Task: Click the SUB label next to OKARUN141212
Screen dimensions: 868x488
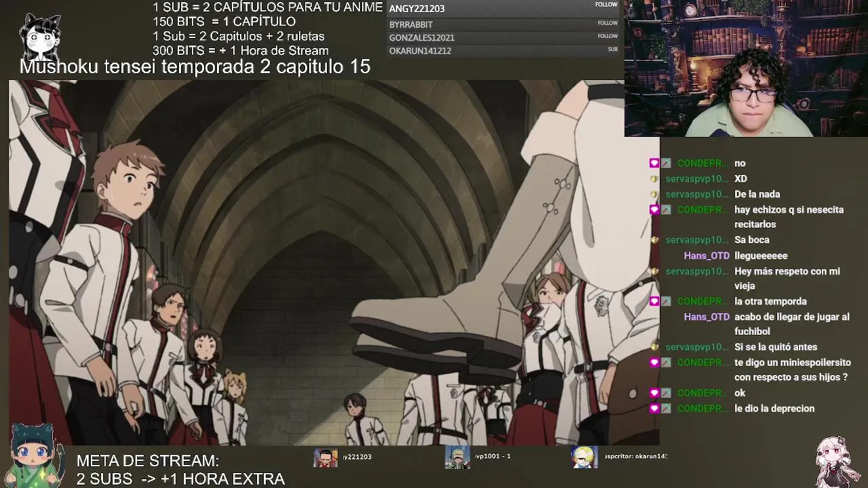Action: coord(613,49)
